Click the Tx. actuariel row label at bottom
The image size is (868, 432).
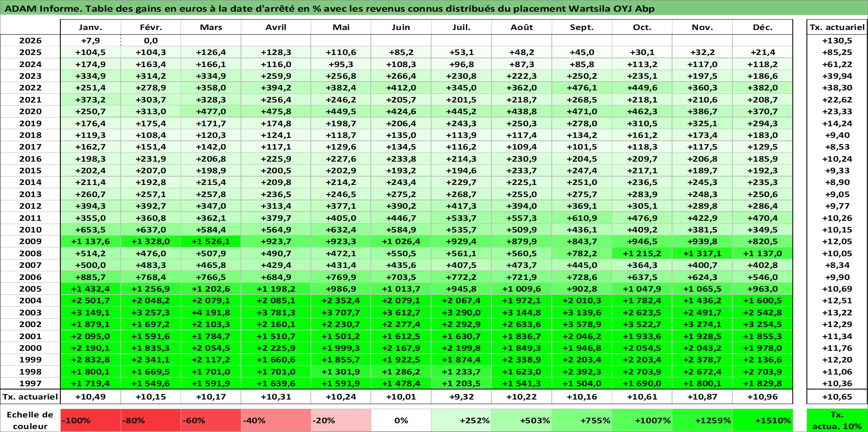pos(30,397)
